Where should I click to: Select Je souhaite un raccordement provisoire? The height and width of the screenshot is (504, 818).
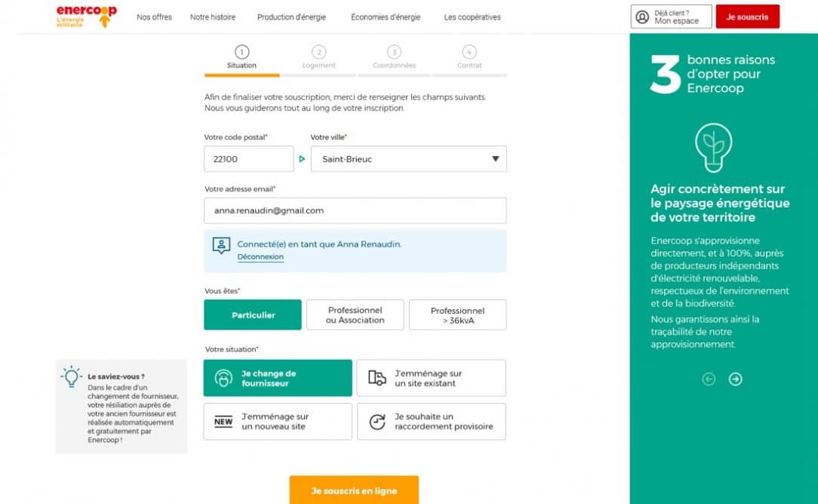click(x=431, y=422)
